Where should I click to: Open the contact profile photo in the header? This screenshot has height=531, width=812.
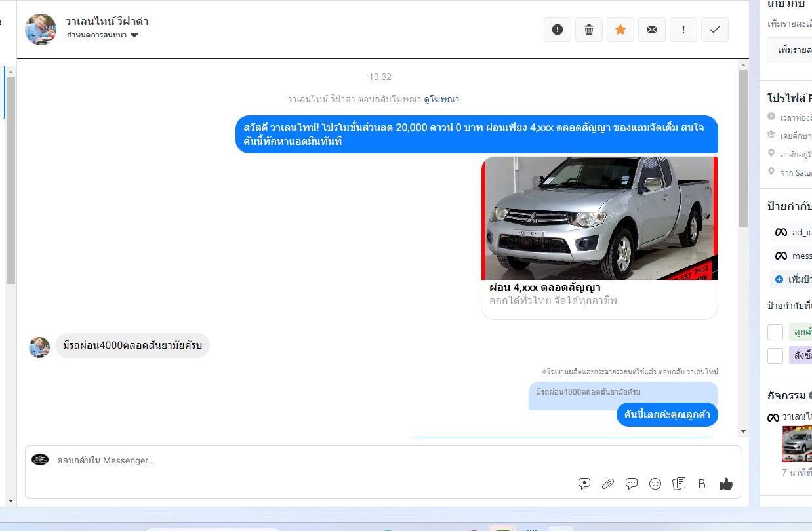tap(41, 29)
